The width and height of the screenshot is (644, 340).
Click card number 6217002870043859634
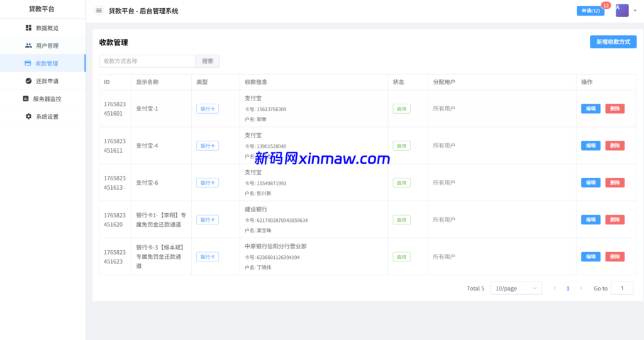[282, 220]
